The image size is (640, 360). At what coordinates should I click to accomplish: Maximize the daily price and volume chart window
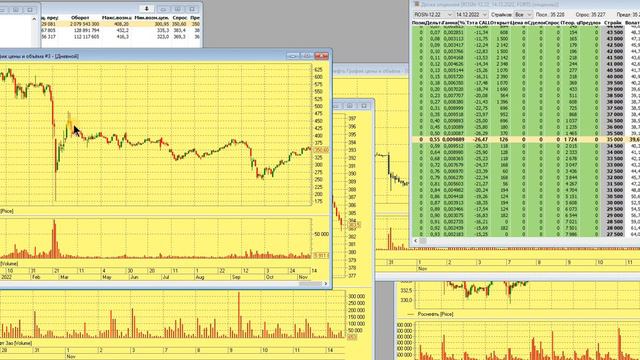[307, 56]
